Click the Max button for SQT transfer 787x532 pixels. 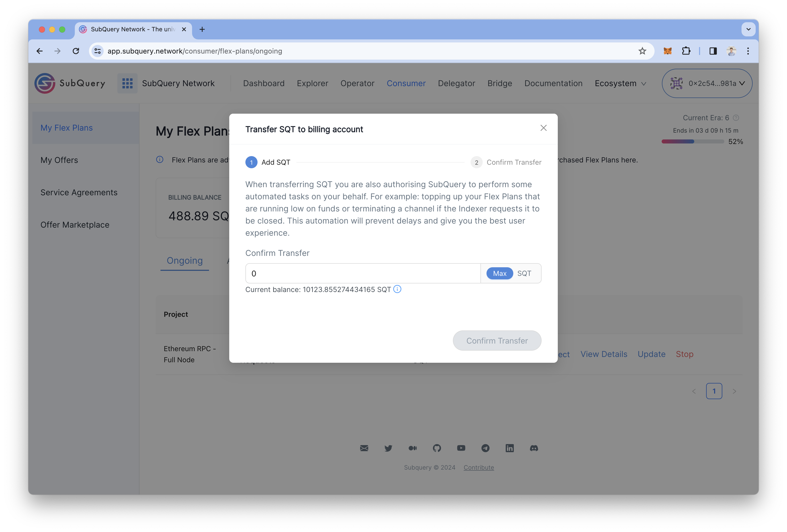tap(499, 273)
